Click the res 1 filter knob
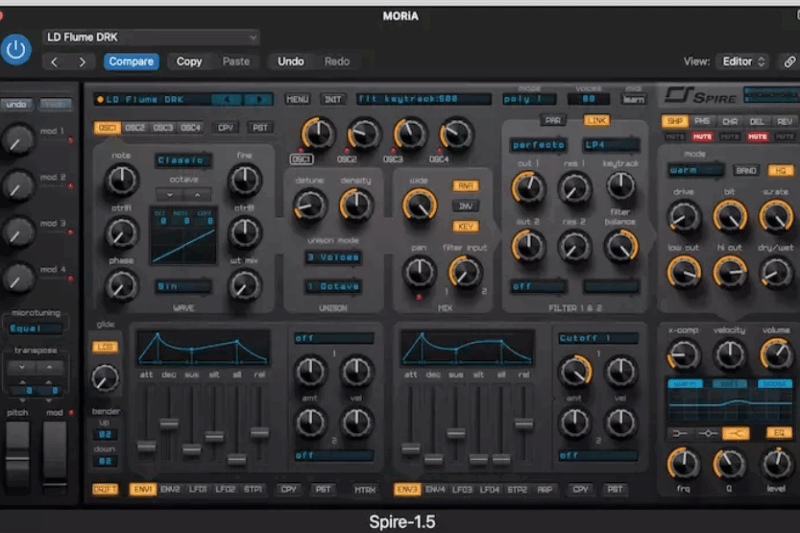 pyautogui.click(x=574, y=188)
